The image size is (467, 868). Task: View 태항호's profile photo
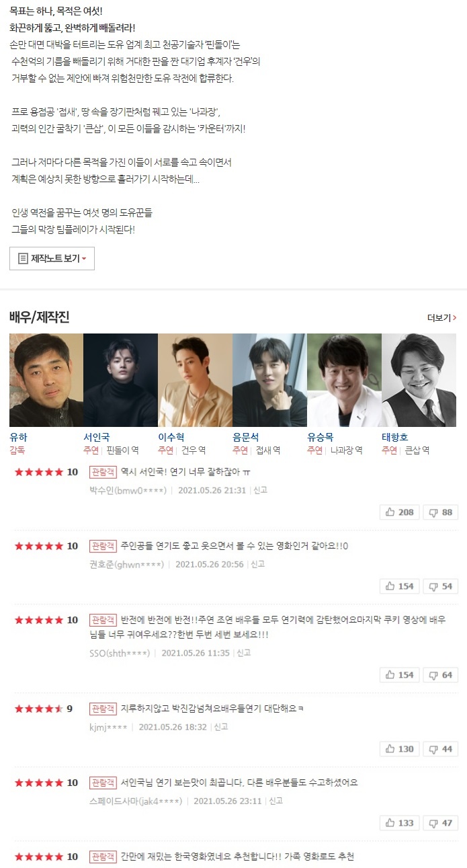[x=419, y=380]
